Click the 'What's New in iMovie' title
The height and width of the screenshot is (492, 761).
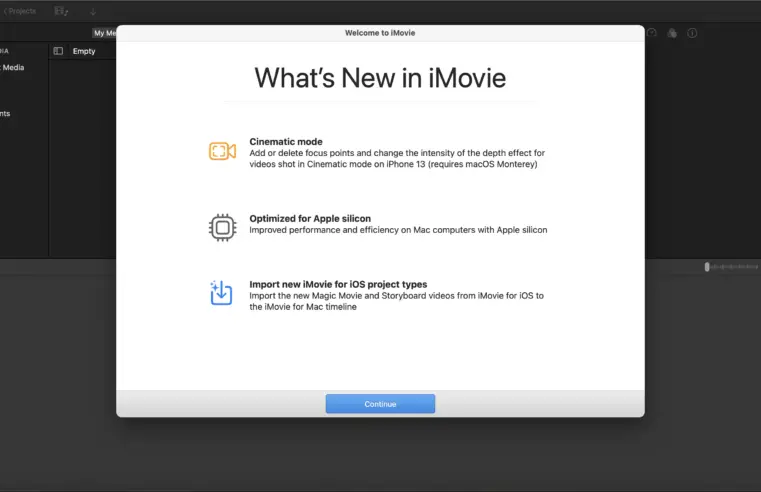380,78
